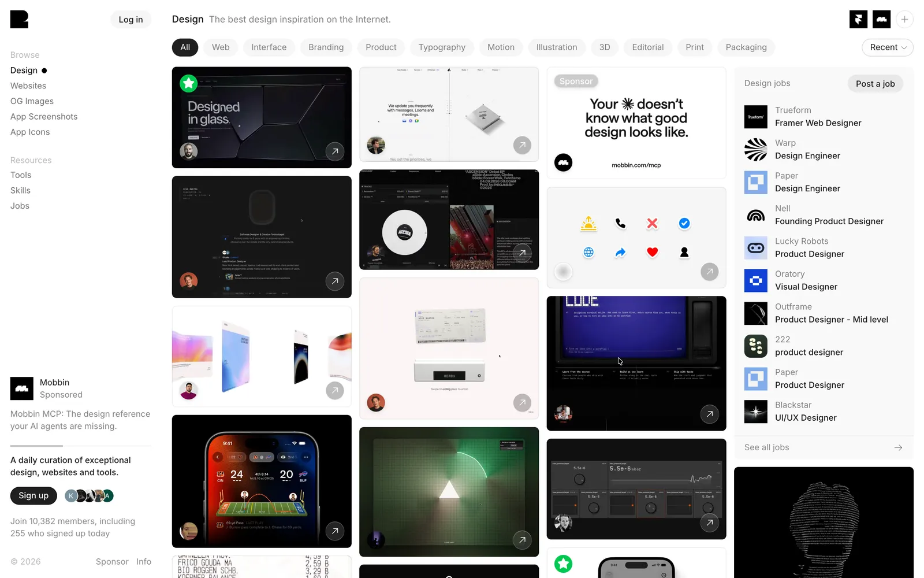Click the Trueform company logo
This screenshot has width=924, height=578.
(x=756, y=117)
